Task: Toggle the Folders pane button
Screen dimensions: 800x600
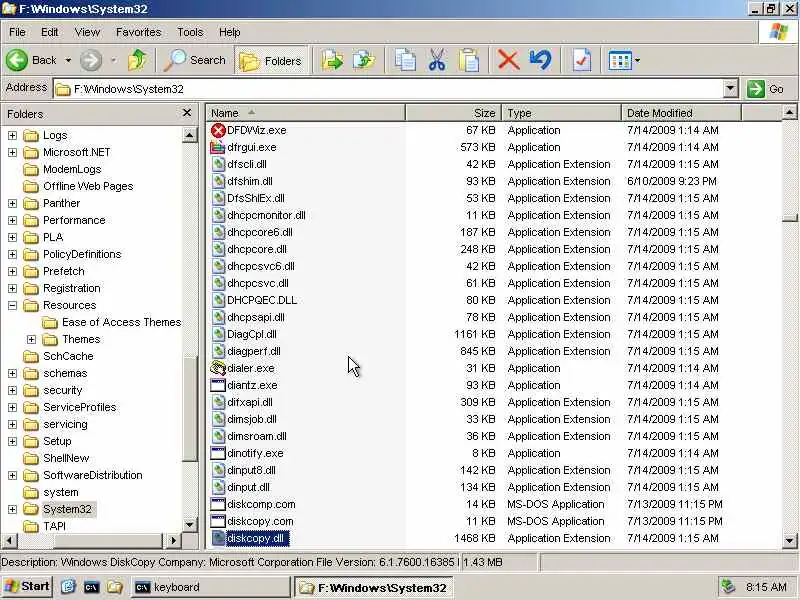Action: point(271,61)
